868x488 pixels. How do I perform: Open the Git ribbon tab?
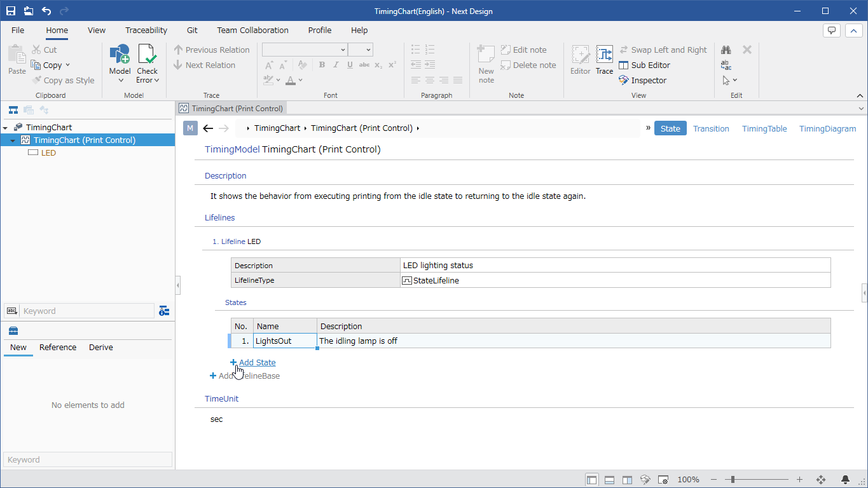tap(192, 30)
